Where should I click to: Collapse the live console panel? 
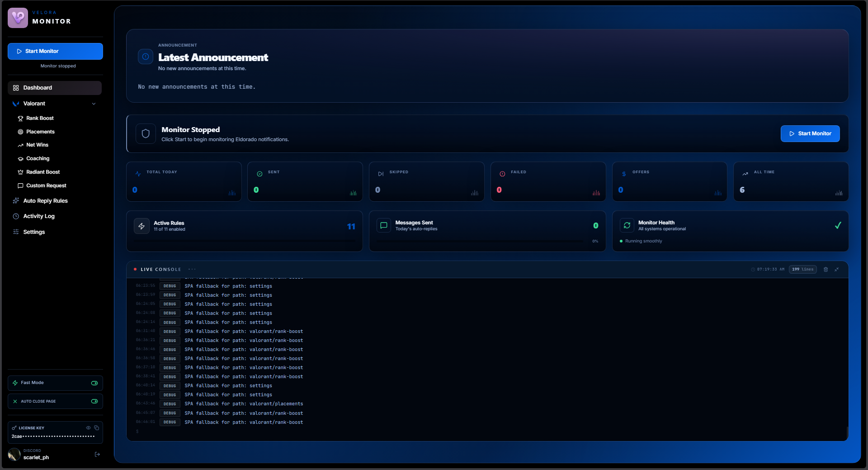tap(837, 270)
